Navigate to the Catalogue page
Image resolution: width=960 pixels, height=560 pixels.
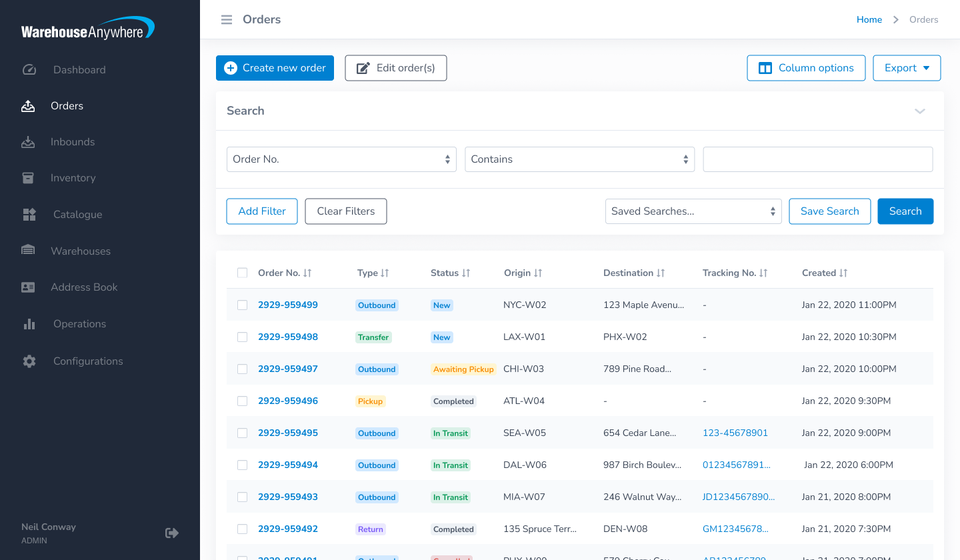coord(77,214)
